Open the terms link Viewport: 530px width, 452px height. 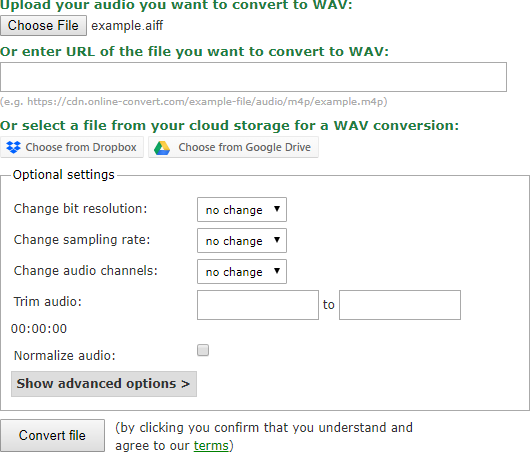(x=211, y=445)
